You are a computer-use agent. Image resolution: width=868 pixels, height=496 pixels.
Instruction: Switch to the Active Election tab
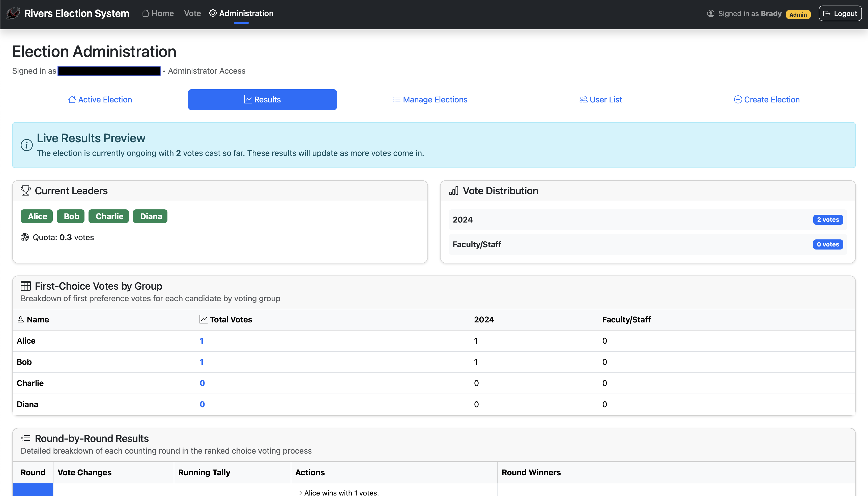click(100, 99)
